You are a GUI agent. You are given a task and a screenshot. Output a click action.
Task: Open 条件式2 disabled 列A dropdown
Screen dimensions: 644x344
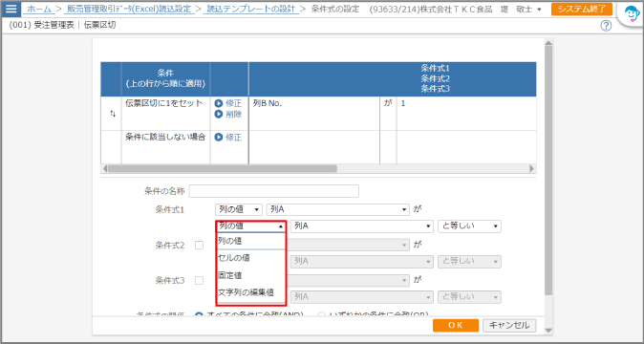tap(362, 262)
